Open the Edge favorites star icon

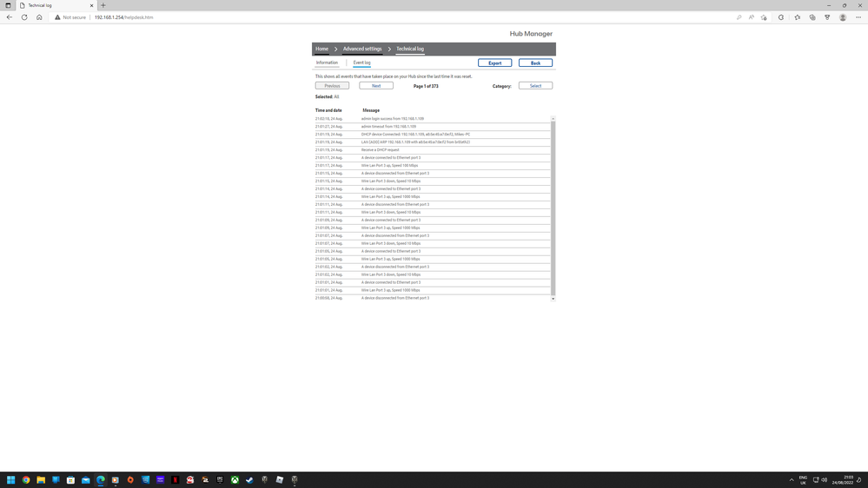tap(797, 17)
